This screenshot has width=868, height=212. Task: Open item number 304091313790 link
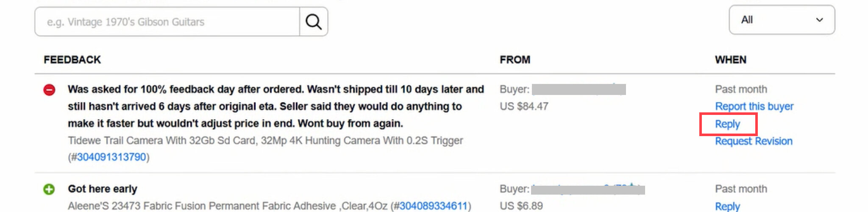pyautogui.click(x=111, y=157)
